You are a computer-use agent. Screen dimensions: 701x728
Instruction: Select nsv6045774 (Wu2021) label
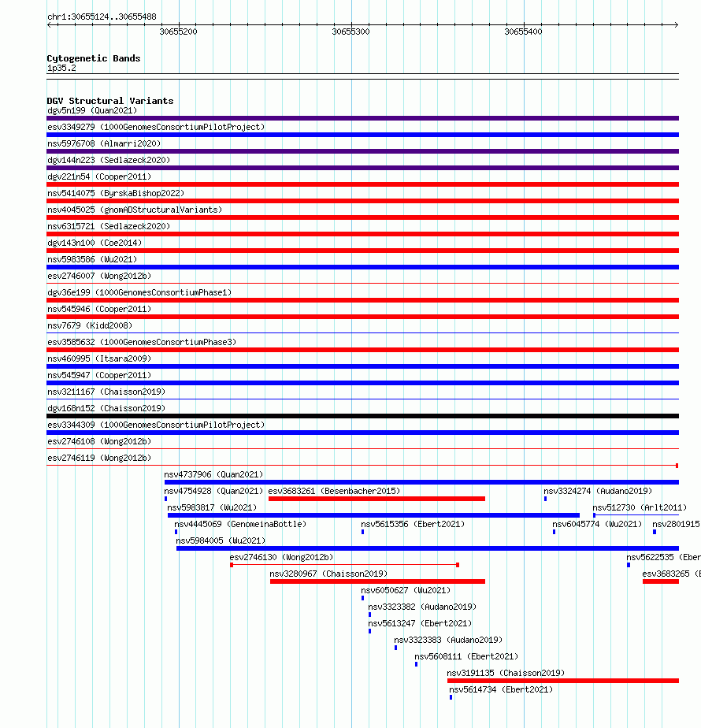click(597, 524)
